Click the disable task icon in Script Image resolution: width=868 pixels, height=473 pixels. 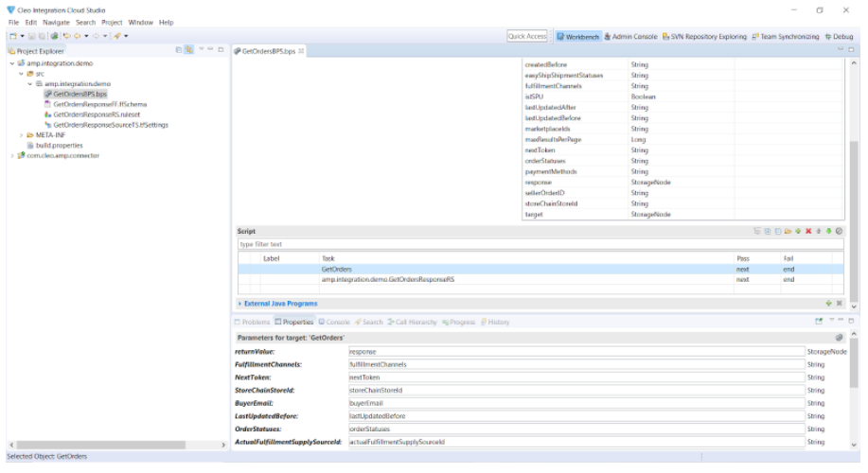(x=840, y=231)
